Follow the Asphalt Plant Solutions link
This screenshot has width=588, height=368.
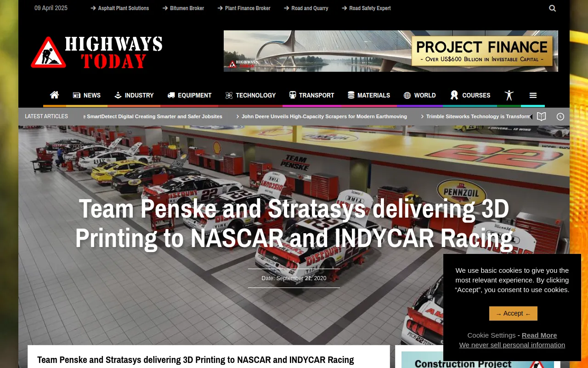click(x=120, y=8)
